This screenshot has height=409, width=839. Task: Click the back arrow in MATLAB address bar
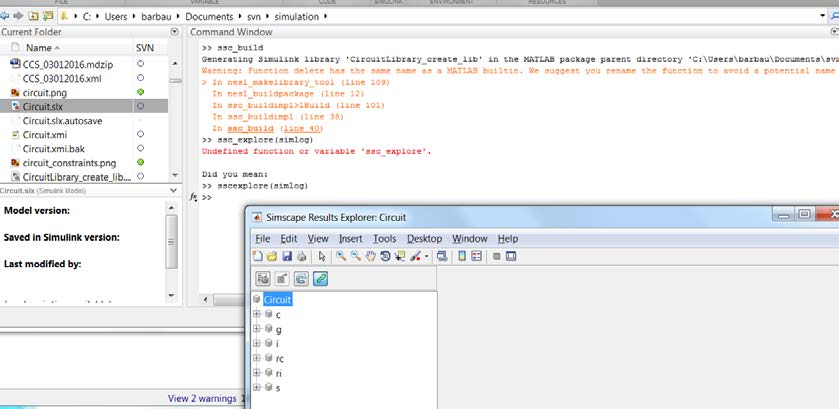click(x=6, y=17)
